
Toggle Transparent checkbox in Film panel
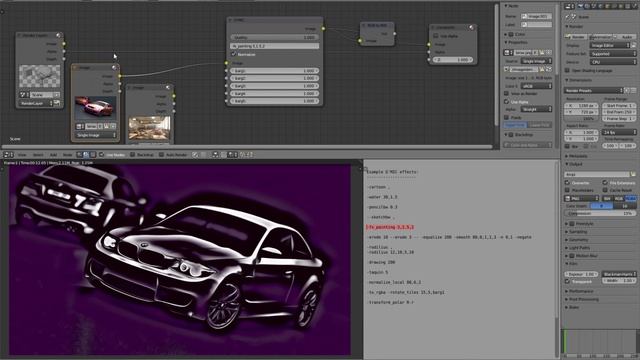pos(567,281)
